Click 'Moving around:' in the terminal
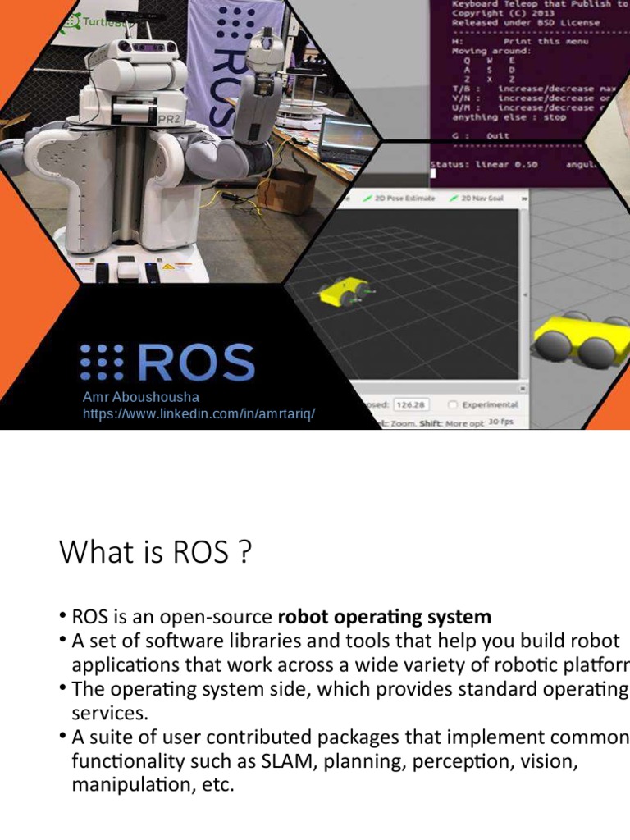The image size is (630, 840). pyautogui.click(x=491, y=51)
